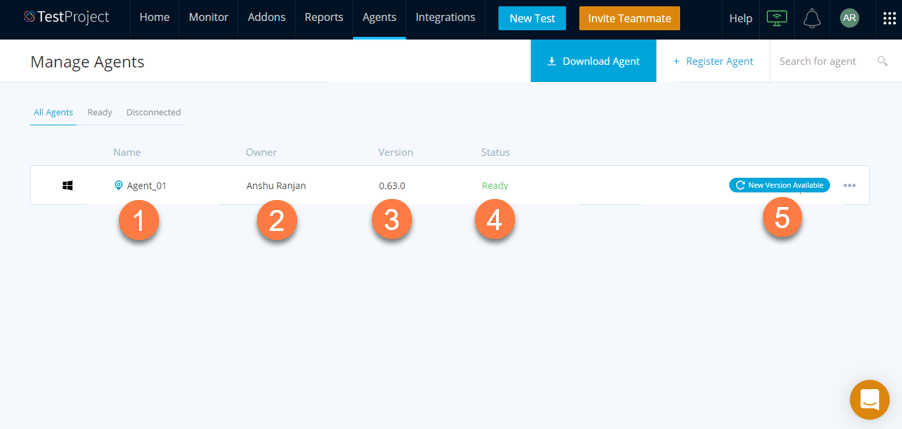Select the Agents menu item
Viewport: 902px width, 429px height.
coord(379,18)
